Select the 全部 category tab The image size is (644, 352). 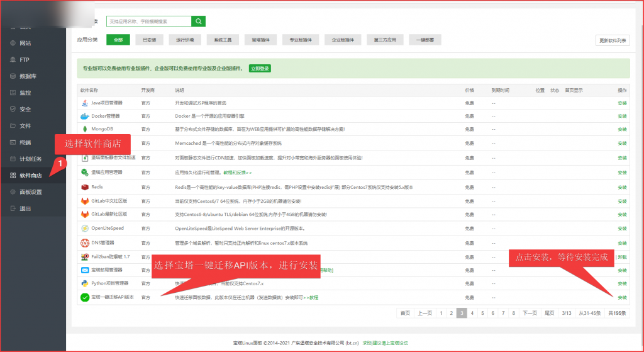(x=118, y=40)
